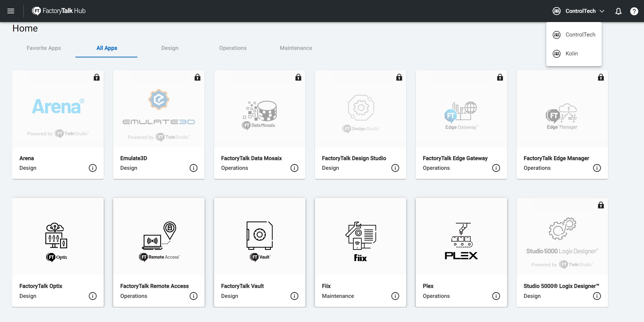Switch to Design tab

170,48
